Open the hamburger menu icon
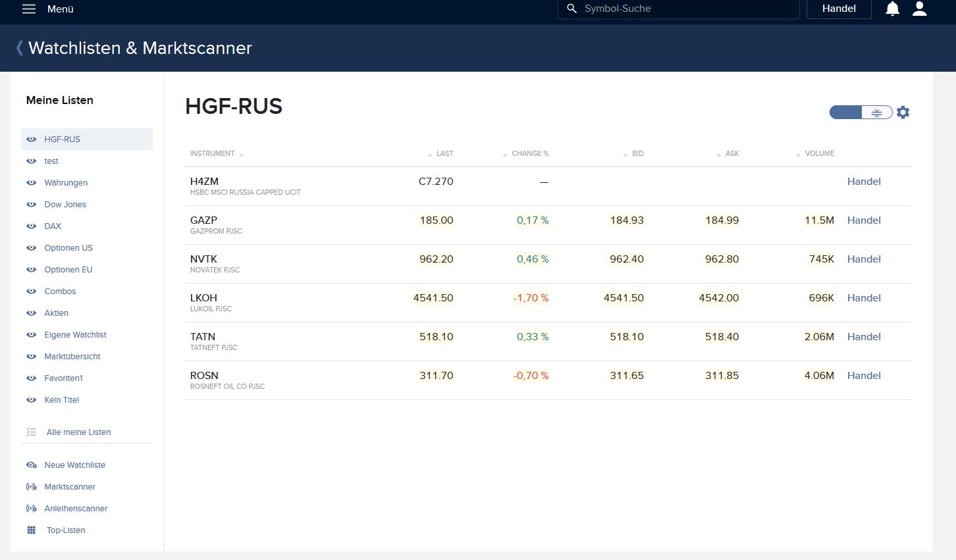 [x=29, y=9]
